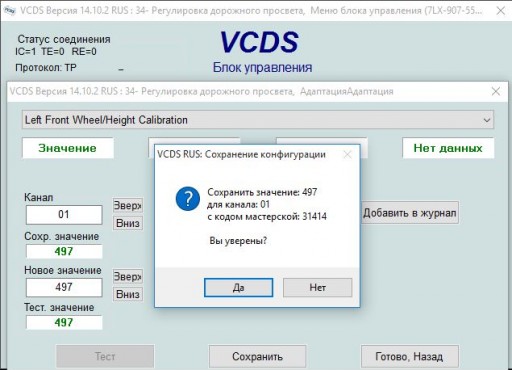The image size is (512, 370).
Task: Click the Сохранить button at bottom
Action: 257,356
